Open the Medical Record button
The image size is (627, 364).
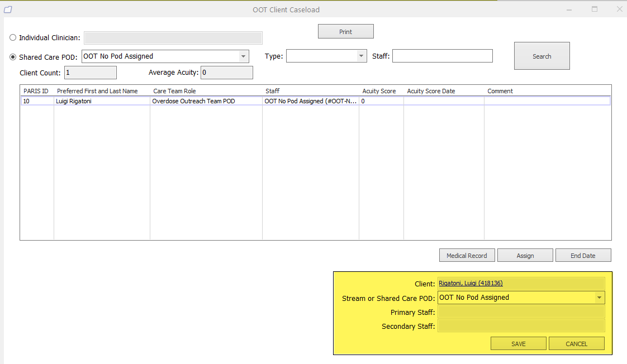click(467, 256)
